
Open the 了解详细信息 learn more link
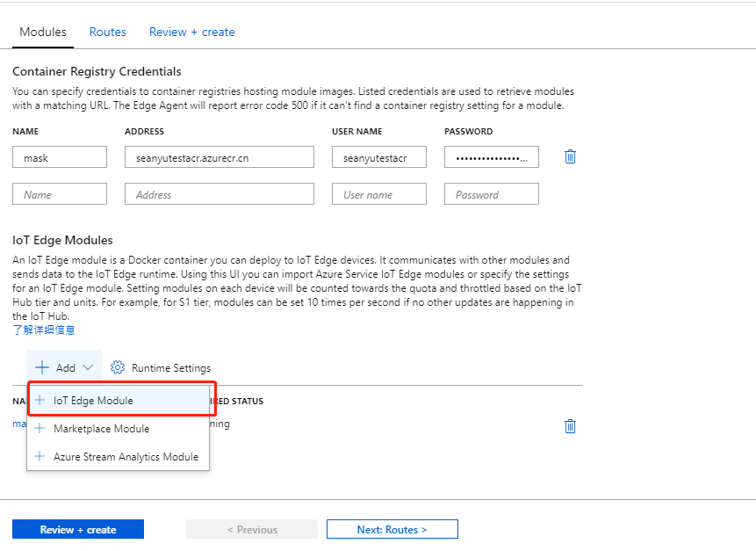(x=44, y=330)
